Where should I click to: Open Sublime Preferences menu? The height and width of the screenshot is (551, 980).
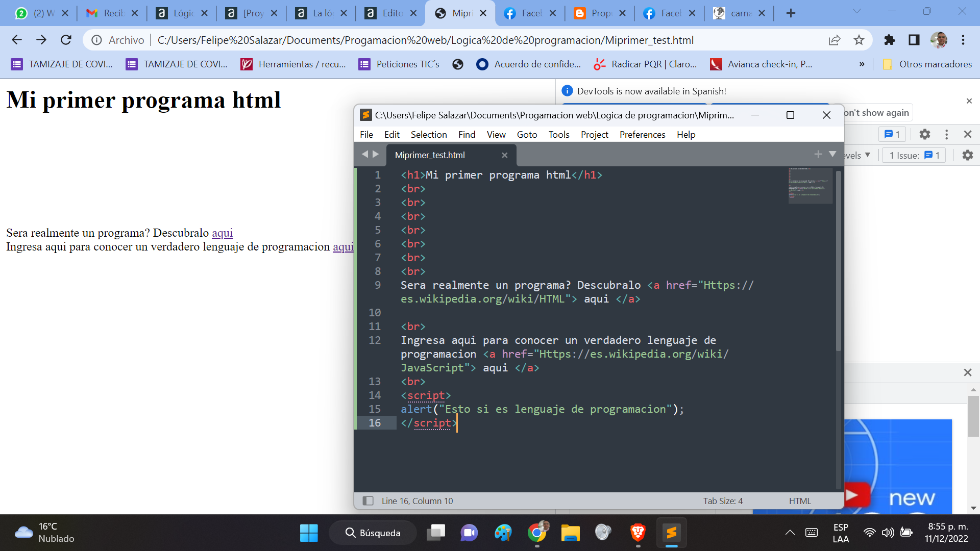[x=642, y=135]
